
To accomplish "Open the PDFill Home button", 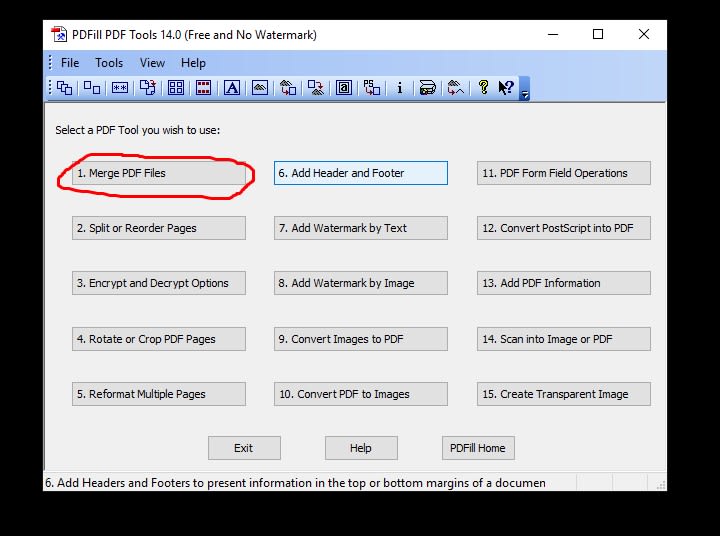I will pyautogui.click(x=478, y=448).
